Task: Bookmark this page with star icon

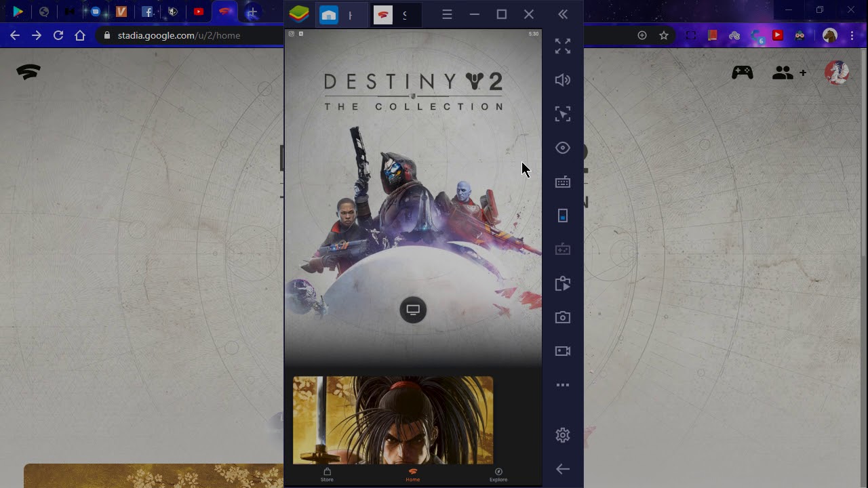Action: [x=664, y=35]
